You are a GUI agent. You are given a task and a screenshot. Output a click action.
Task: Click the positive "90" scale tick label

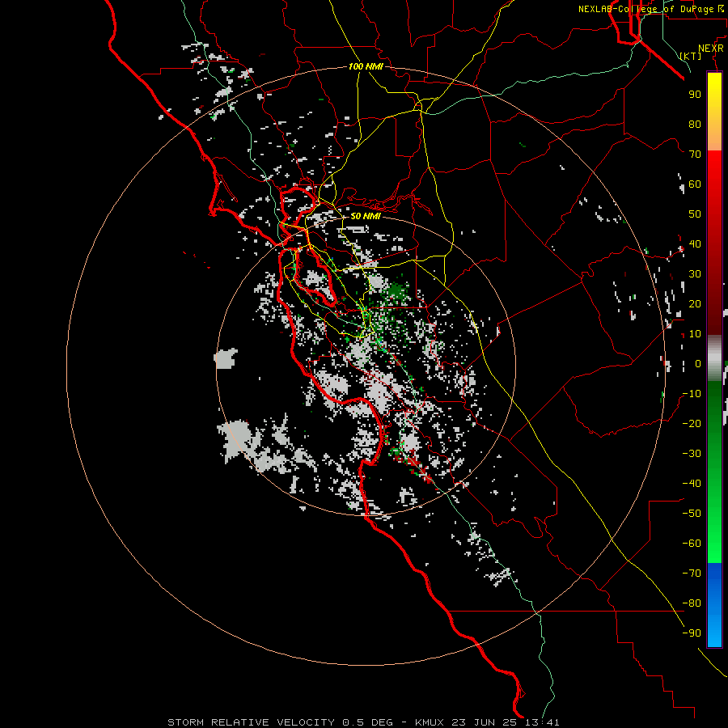[x=695, y=95]
